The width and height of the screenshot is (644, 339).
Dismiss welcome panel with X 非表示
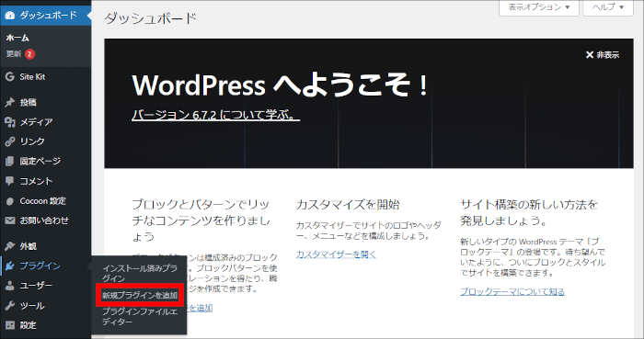(x=603, y=55)
